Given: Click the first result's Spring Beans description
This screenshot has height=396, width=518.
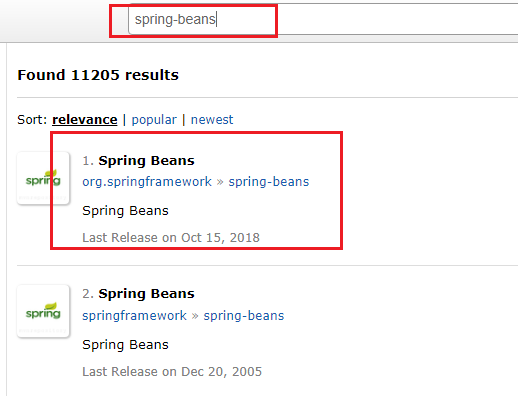Looking at the screenshot, I should tap(125, 211).
